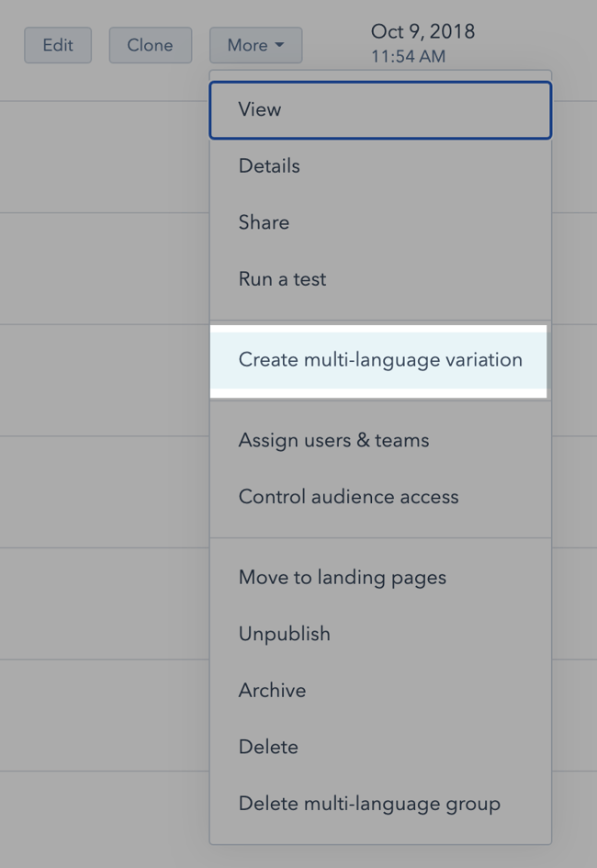Choose Move to landing pages
597x868 pixels.
point(380,578)
